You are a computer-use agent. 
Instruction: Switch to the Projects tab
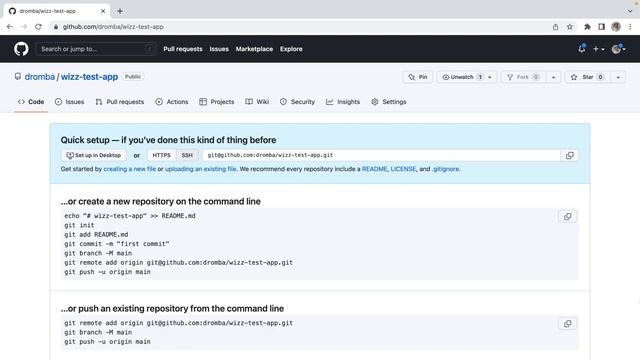[217, 102]
